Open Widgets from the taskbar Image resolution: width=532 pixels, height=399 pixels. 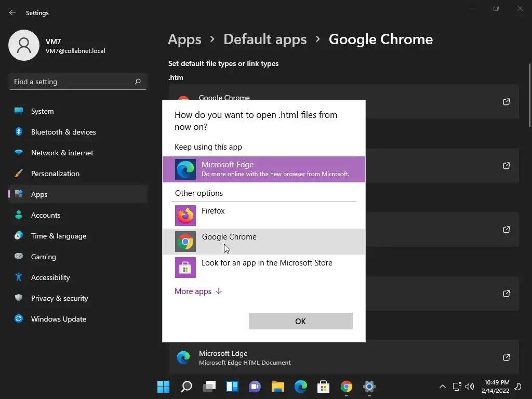pos(232,387)
